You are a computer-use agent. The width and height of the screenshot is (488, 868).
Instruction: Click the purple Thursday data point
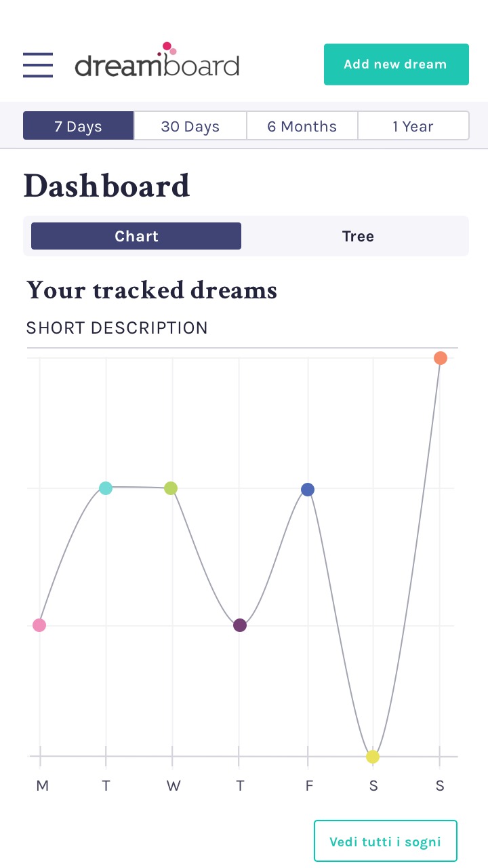(240, 625)
